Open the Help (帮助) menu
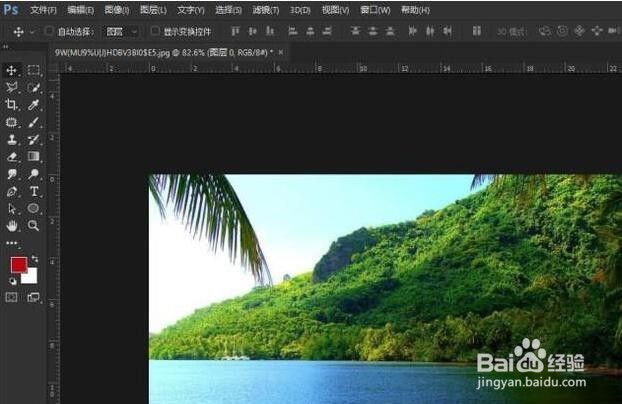622x404 pixels. 415,10
